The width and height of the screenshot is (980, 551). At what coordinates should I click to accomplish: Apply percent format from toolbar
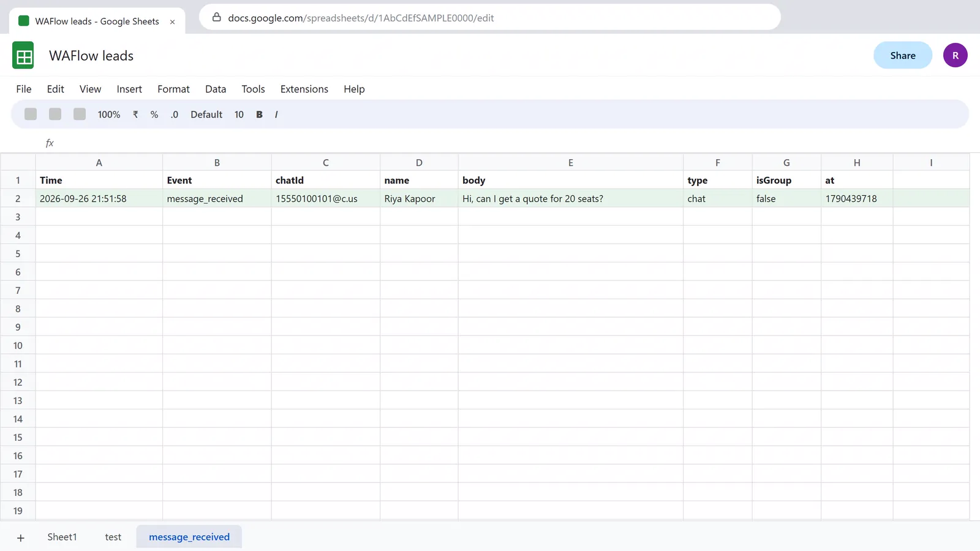pos(154,114)
